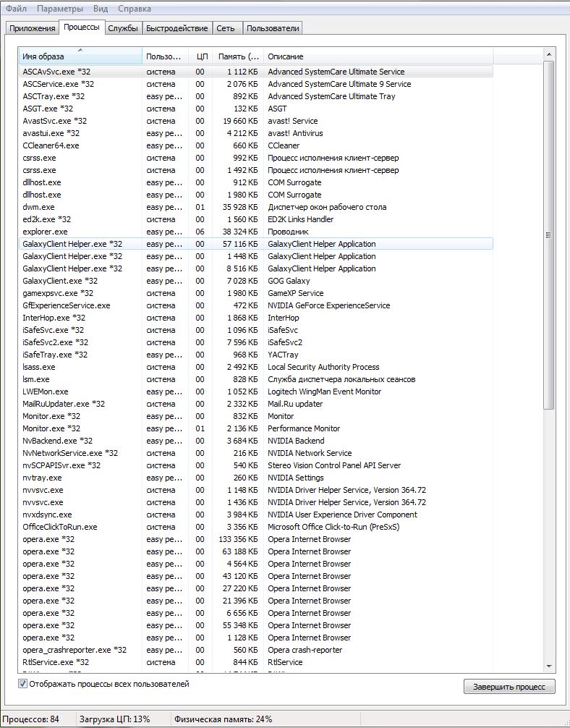Click the Завершить процесс button
The image size is (570, 728).
509,687
